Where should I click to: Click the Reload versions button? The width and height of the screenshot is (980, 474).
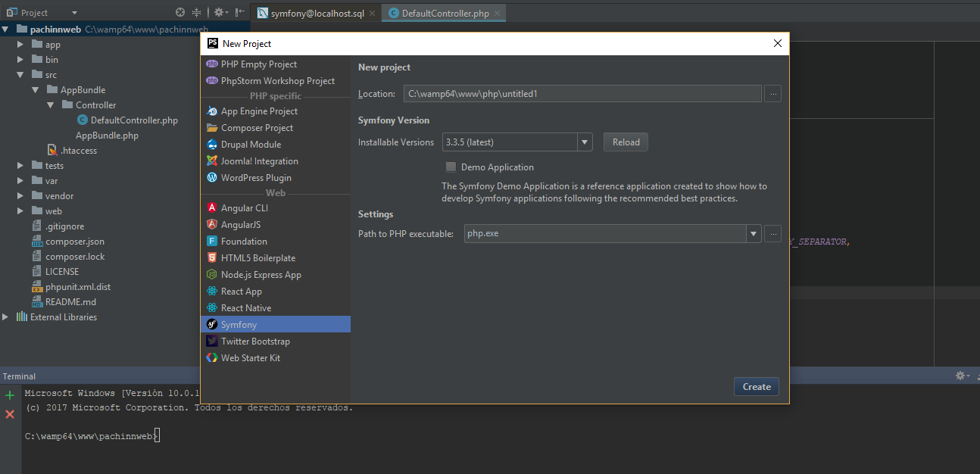pos(626,142)
